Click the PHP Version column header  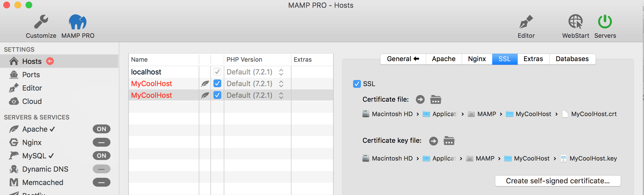tap(257, 59)
